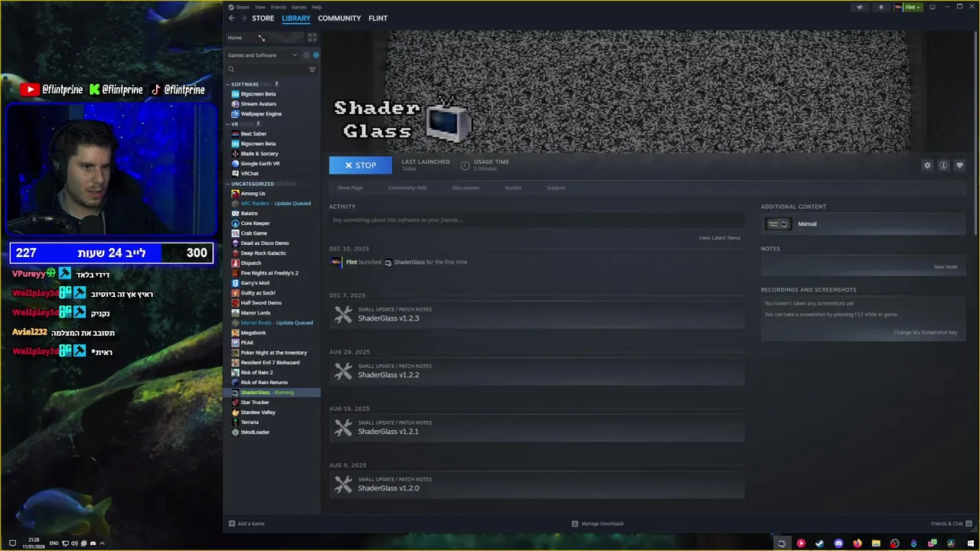Open the advanced filter icon in library search
Image resolution: width=980 pixels, height=551 pixels.
[x=312, y=70]
